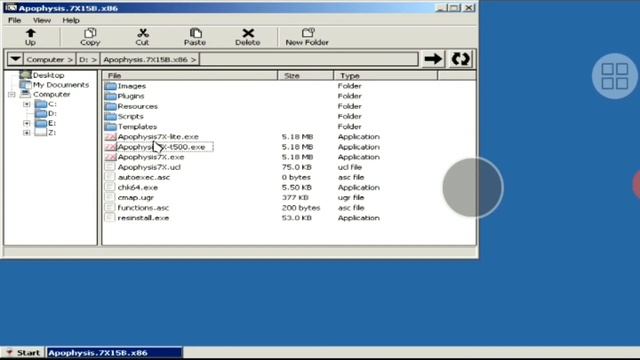Screen dimensions: 640x360
Task: Select the Z: drive icon
Action: click(x=40, y=133)
